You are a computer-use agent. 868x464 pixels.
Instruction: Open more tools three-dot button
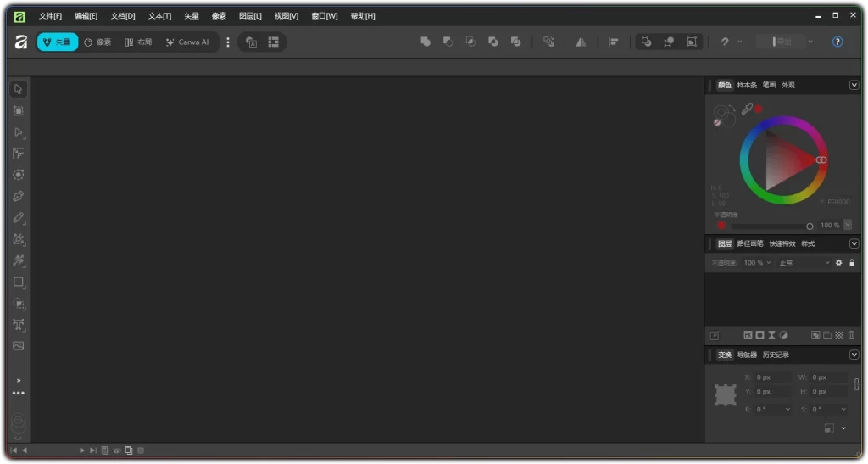(19, 393)
